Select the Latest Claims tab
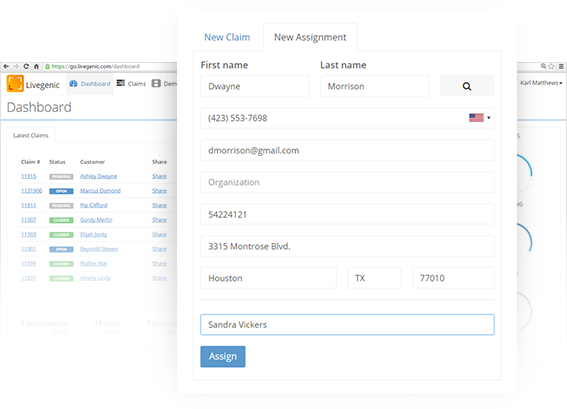Screen dimensions: 567x409 coord(31,136)
